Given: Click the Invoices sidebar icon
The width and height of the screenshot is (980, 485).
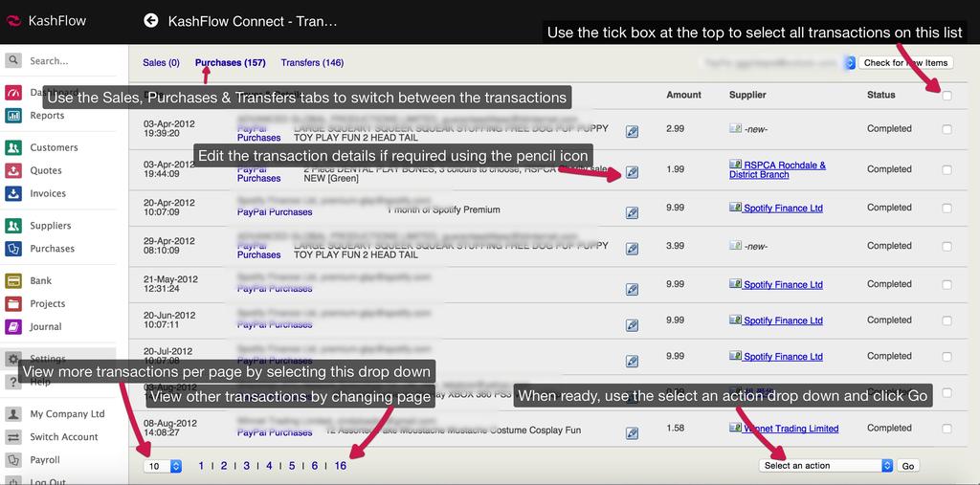Looking at the screenshot, I should pyautogui.click(x=13, y=193).
